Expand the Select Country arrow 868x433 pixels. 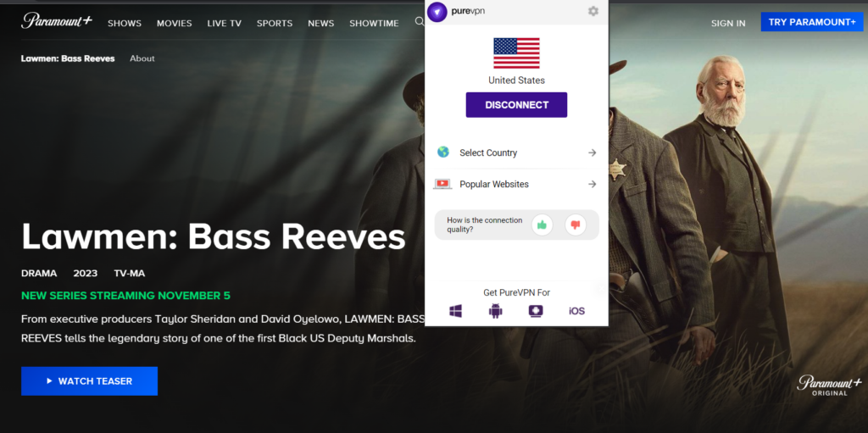593,153
